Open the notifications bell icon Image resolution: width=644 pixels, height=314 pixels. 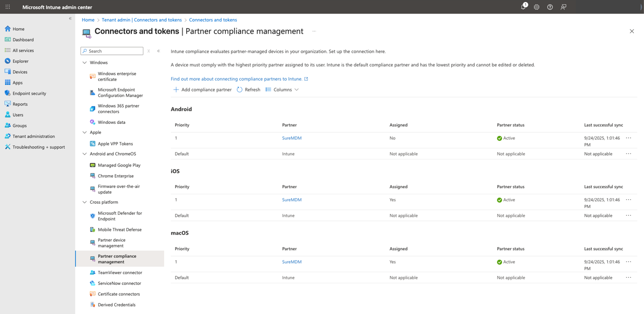(x=523, y=7)
